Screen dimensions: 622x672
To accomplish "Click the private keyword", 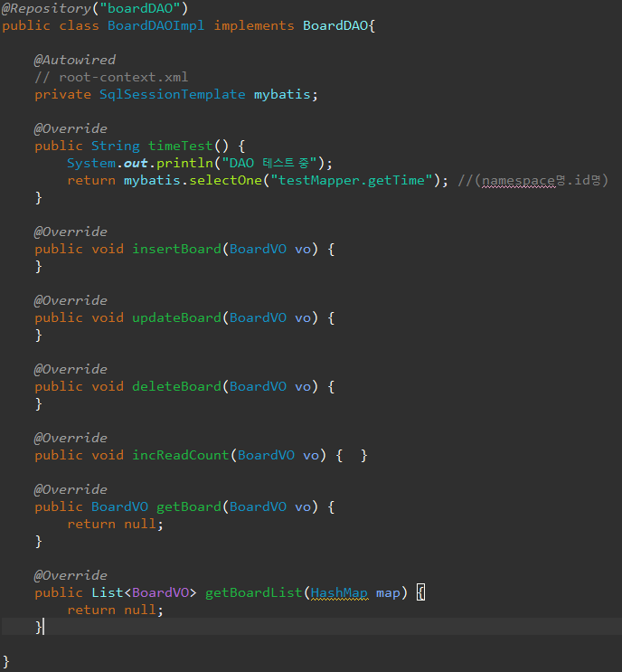I will [x=62, y=95].
